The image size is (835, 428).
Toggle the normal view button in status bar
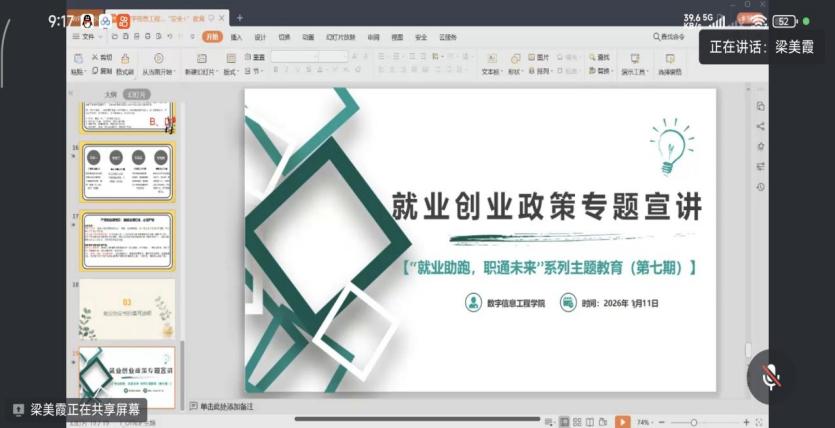tap(564, 422)
